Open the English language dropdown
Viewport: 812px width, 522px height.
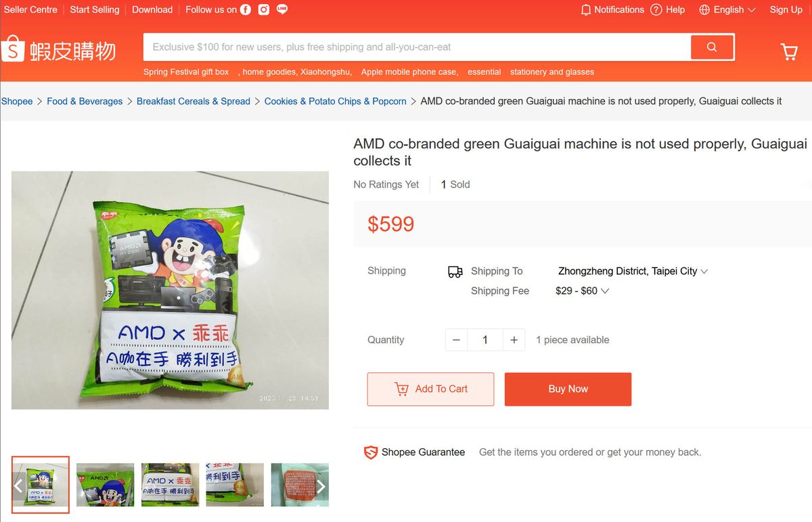(x=727, y=9)
